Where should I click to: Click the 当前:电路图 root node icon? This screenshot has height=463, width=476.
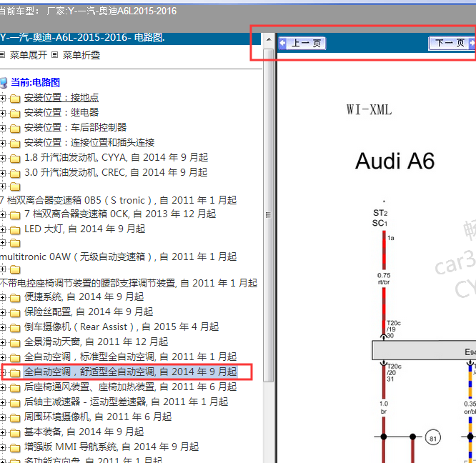click(4, 83)
